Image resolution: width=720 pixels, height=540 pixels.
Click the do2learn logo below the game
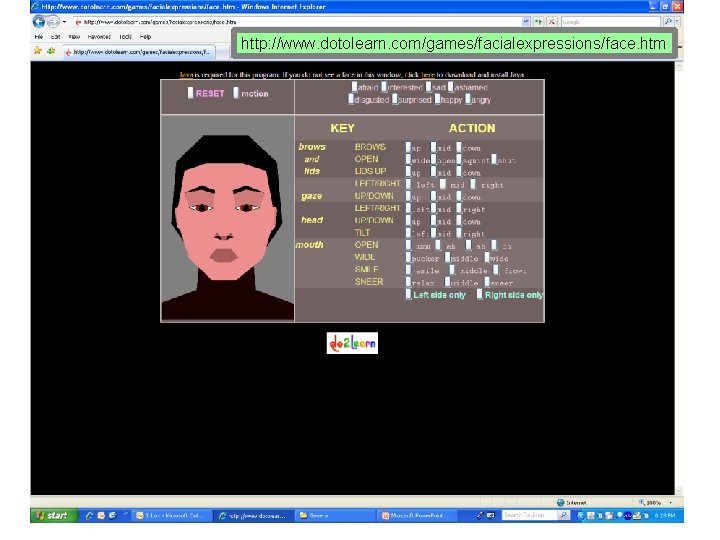click(x=352, y=343)
